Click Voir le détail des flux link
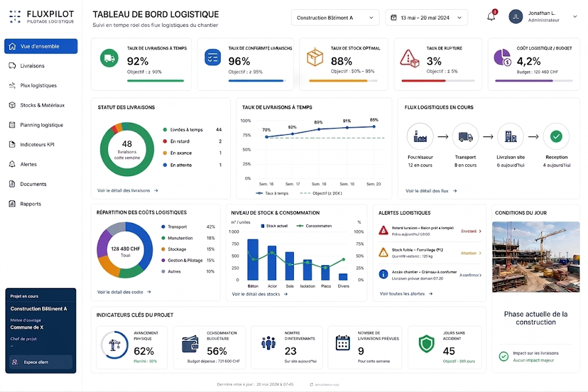Screen dimensions: 588x392 pos(431,191)
